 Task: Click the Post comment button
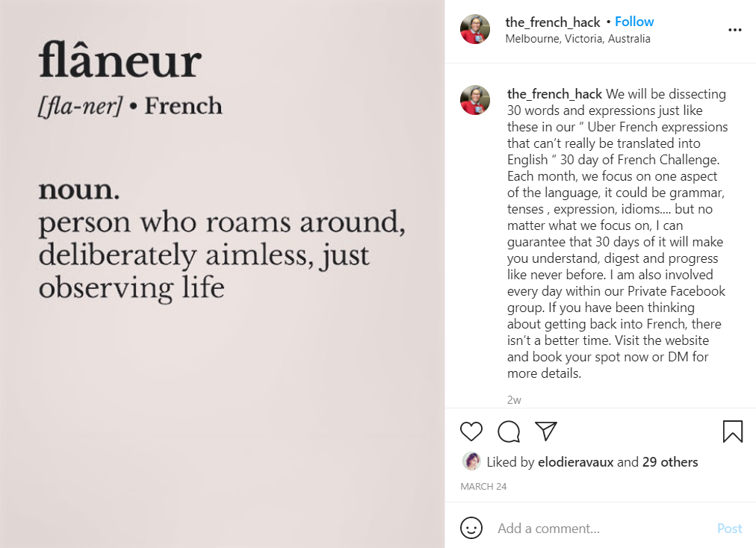coord(730,529)
